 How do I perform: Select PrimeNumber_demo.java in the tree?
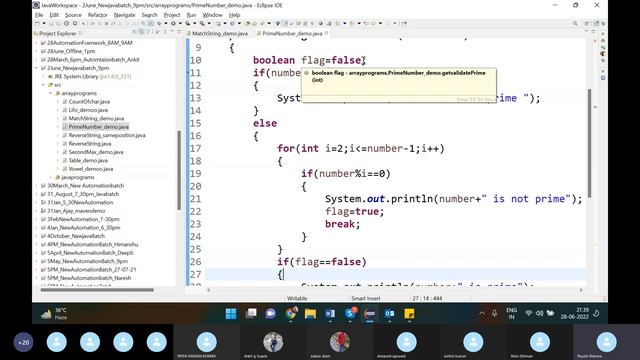point(98,127)
